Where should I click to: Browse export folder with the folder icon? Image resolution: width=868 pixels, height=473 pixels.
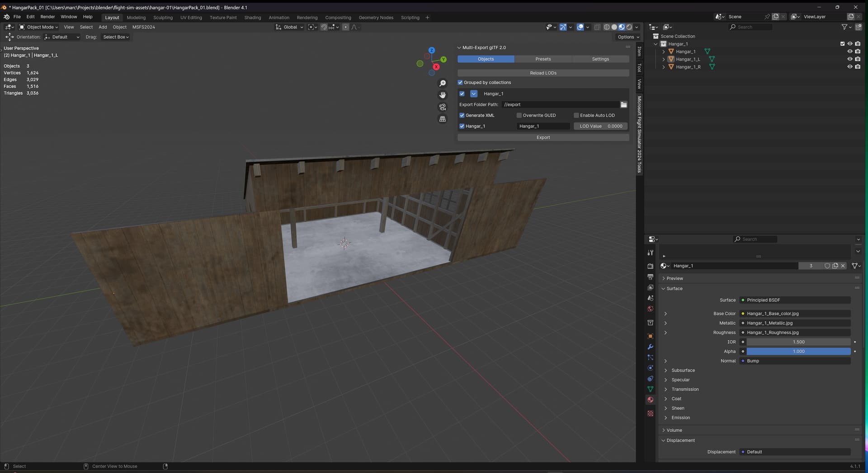[624, 104]
